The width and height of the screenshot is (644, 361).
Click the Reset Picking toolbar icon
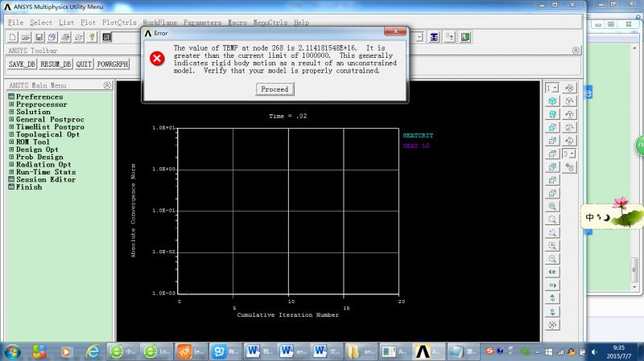(450, 37)
